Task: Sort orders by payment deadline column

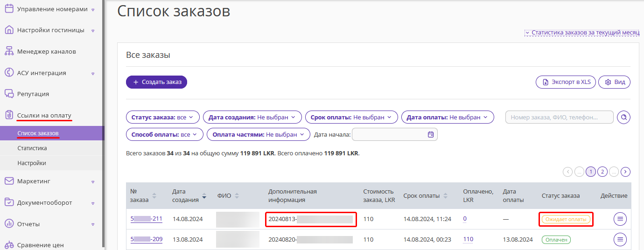Action: (445, 196)
